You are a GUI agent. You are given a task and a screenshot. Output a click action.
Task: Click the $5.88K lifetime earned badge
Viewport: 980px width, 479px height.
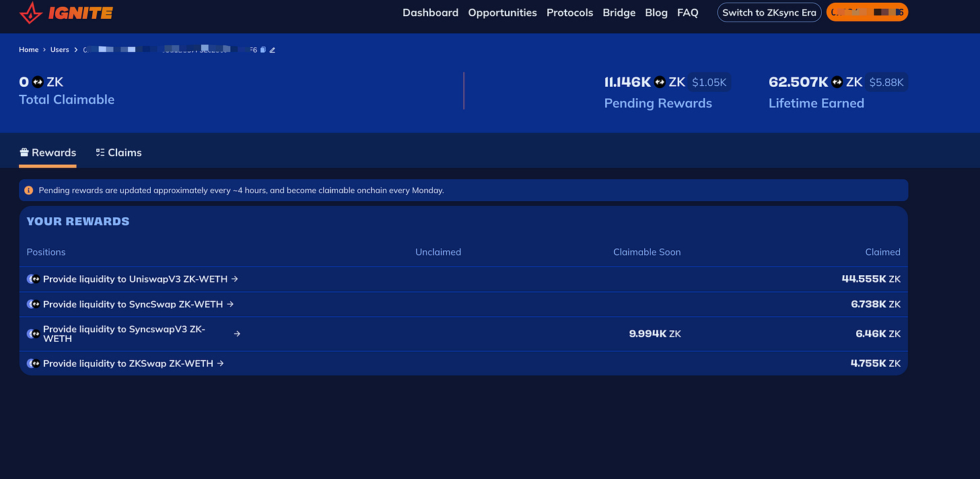pyautogui.click(x=886, y=82)
